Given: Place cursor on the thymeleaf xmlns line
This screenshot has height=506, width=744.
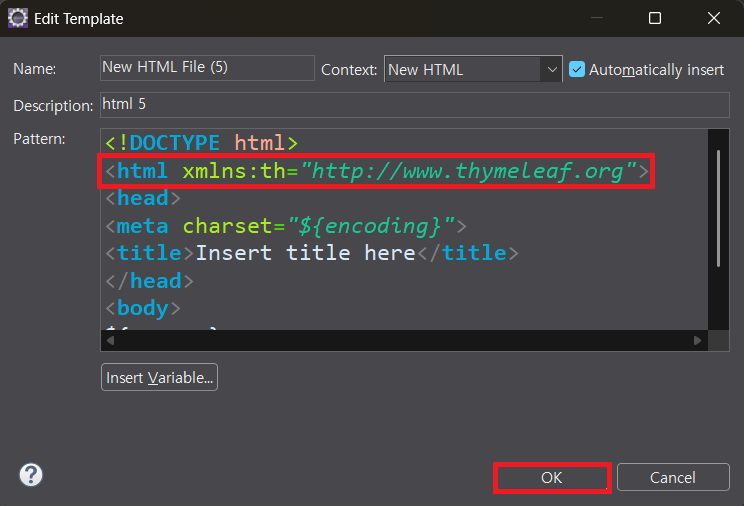Looking at the screenshot, I should click(x=377, y=171).
